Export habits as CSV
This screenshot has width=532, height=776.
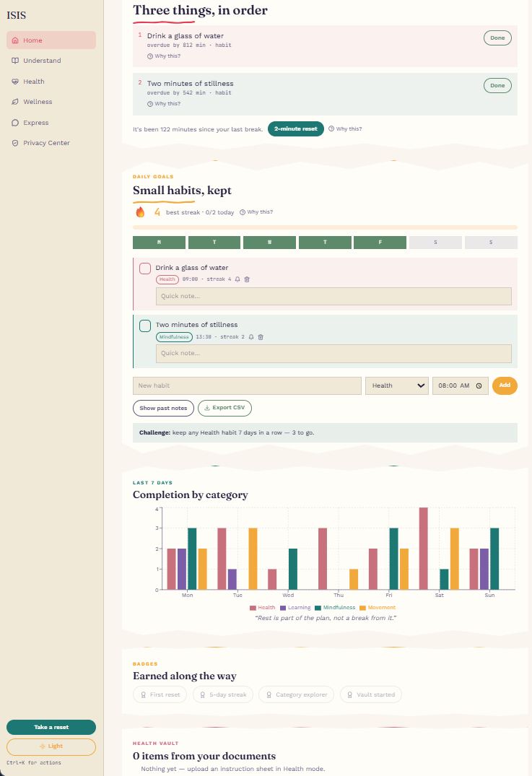point(224,409)
